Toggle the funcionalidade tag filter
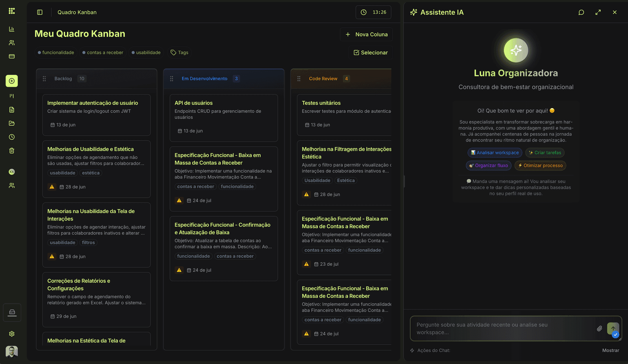 pyautogui.click(x=56, y=52)
